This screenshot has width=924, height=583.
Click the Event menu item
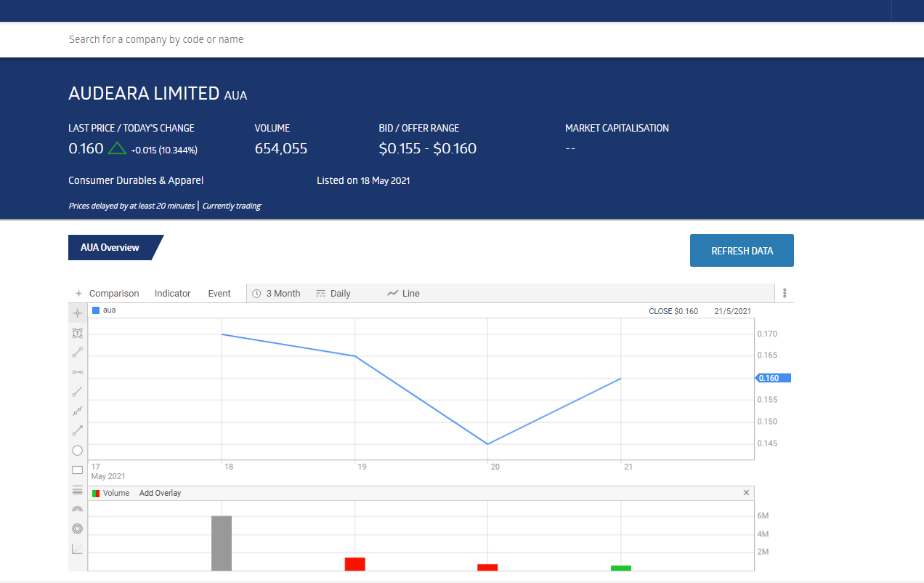[219, 294]
